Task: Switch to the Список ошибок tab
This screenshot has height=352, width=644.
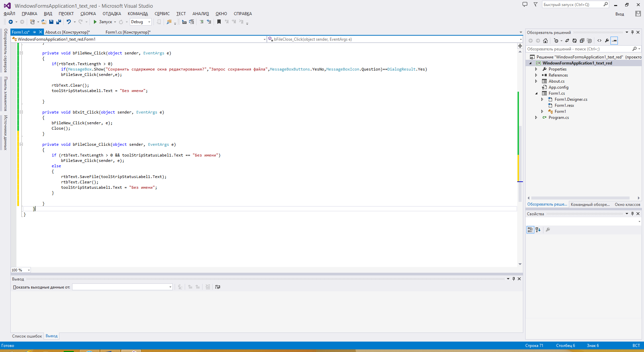Action: 27,336
